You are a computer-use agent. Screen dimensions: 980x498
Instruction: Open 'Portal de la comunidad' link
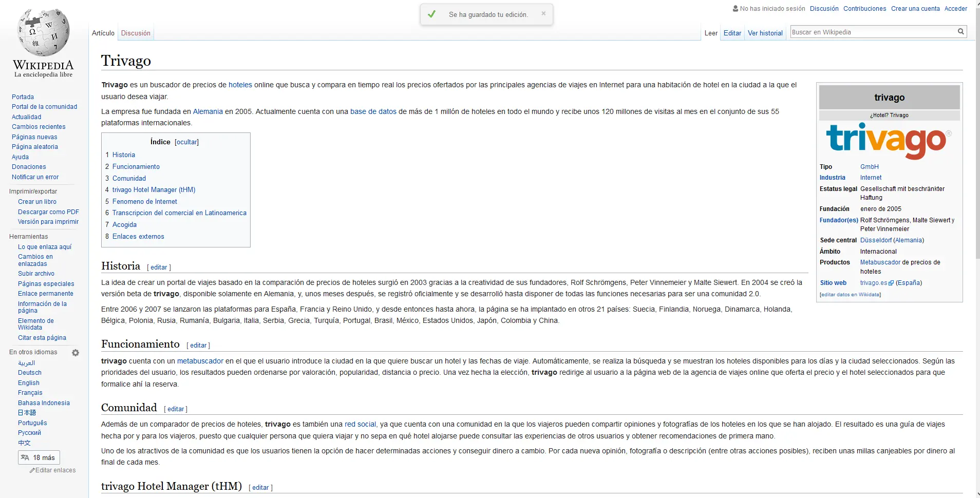tap(45, 107)
